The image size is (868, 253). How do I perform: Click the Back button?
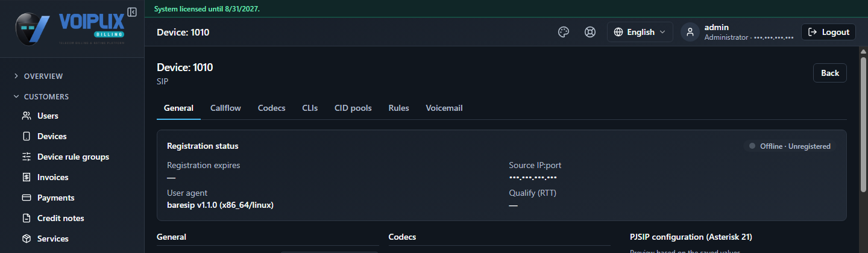(830, 73)
